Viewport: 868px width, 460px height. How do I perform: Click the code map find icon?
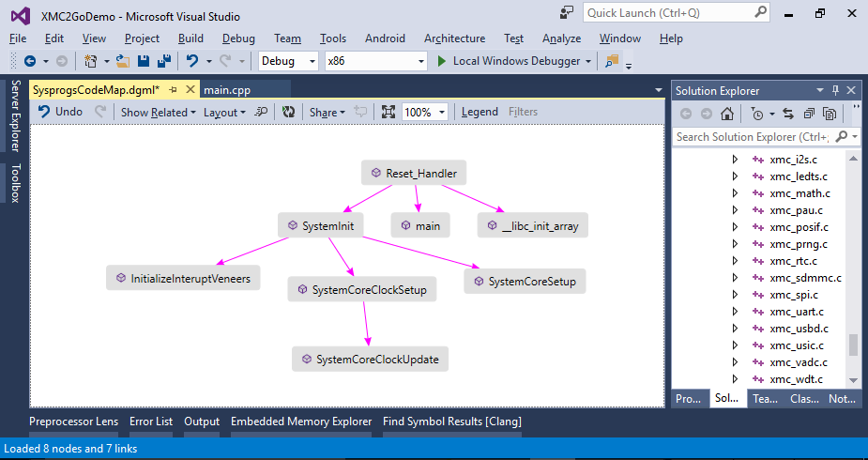[261, 112]
